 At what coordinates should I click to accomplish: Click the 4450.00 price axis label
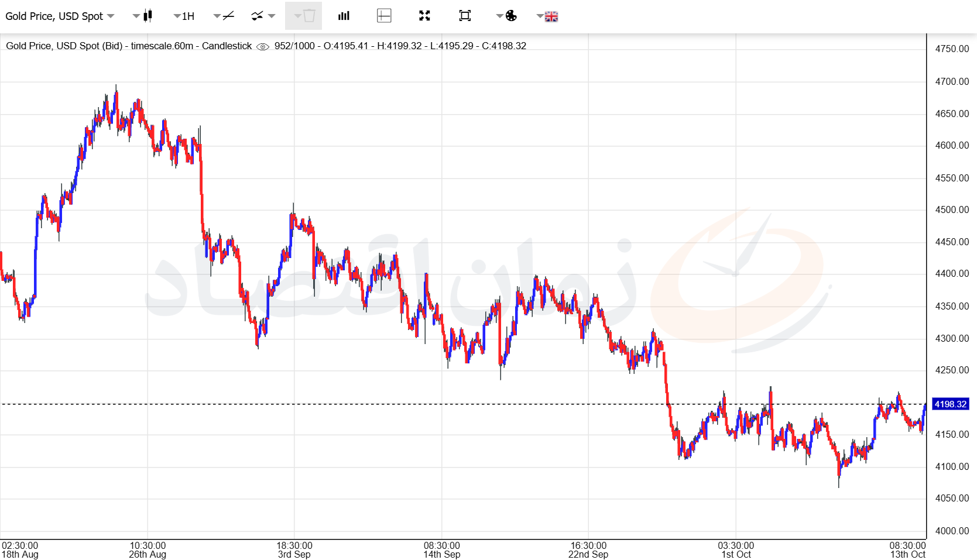[x=952, y=242]
